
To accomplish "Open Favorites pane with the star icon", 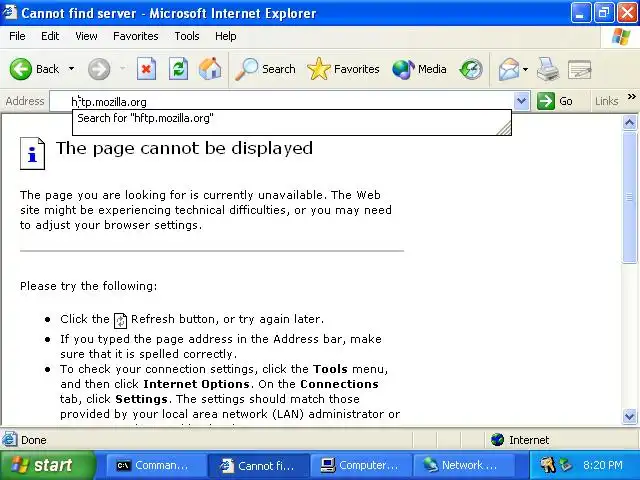I will 343,69.
